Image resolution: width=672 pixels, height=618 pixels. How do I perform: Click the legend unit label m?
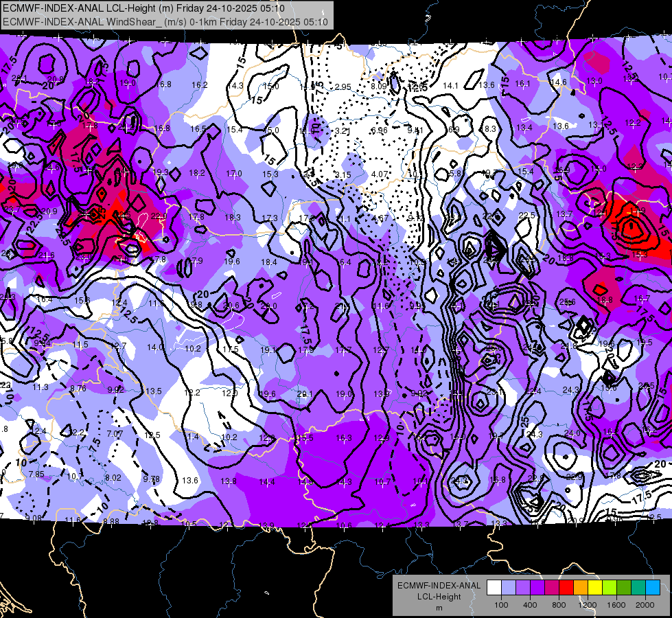tap(439, 608)
